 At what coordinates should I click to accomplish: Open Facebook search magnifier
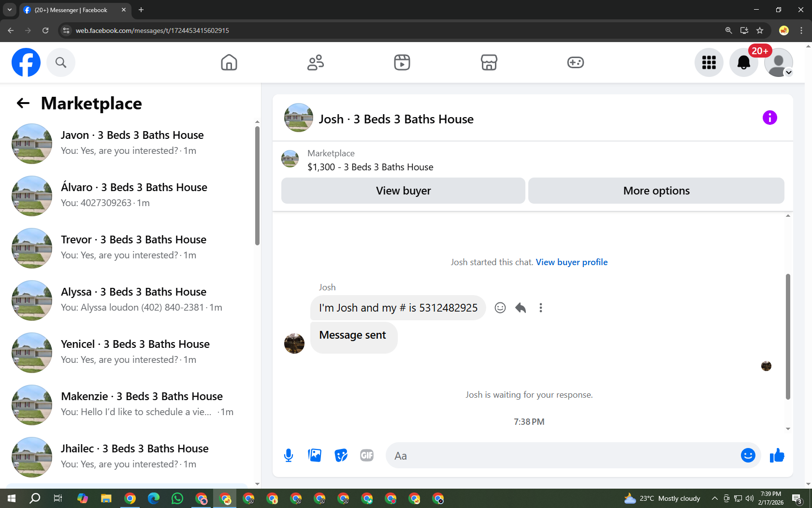(61, 62)
